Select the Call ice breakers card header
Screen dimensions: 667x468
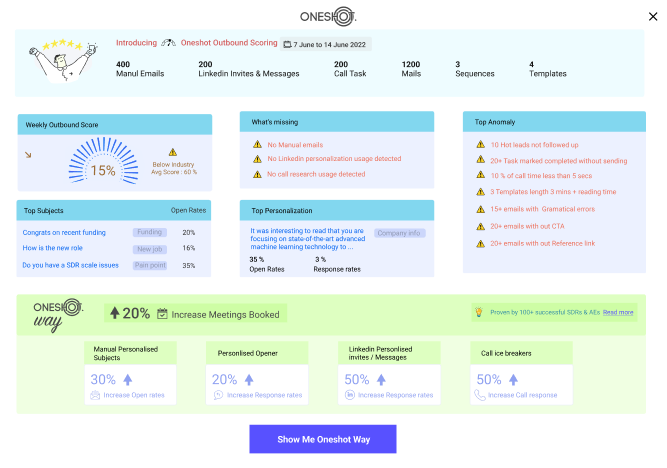coord(522,353)
